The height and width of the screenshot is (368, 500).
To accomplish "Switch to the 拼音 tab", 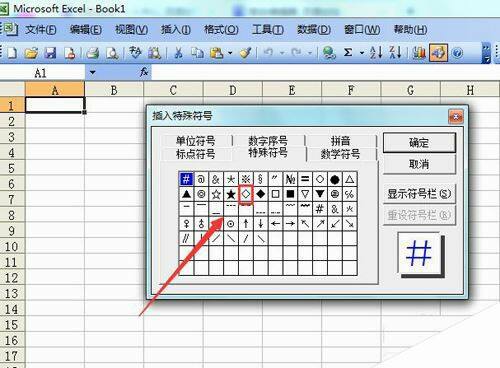I will 340,141.
